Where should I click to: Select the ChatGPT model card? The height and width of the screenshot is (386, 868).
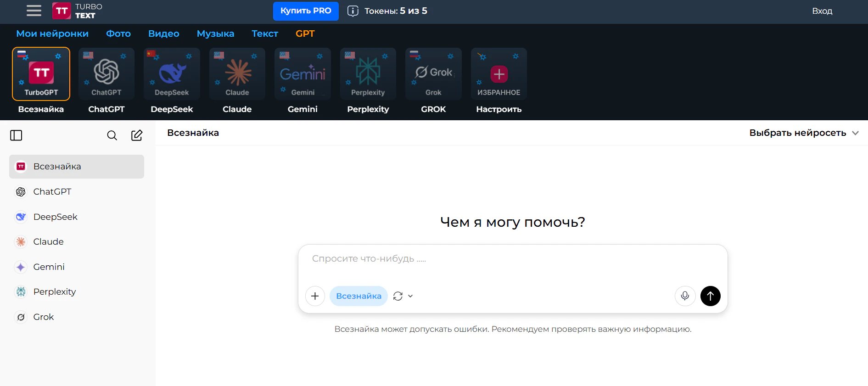point(106,74)
